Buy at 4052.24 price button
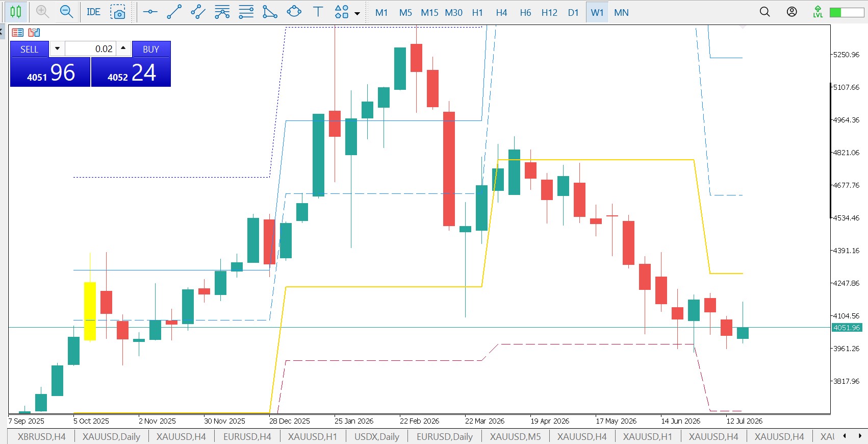Screen dimensions: 868x444 click(x=131, y=72)
